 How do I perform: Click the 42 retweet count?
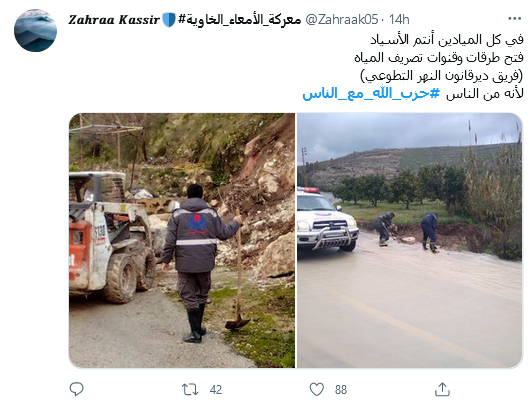pos(216,390)
